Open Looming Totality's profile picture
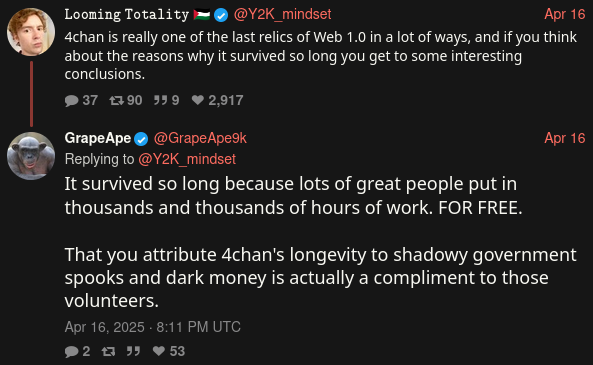This screenshot has height=365, width=593. (x=31, y=32)
